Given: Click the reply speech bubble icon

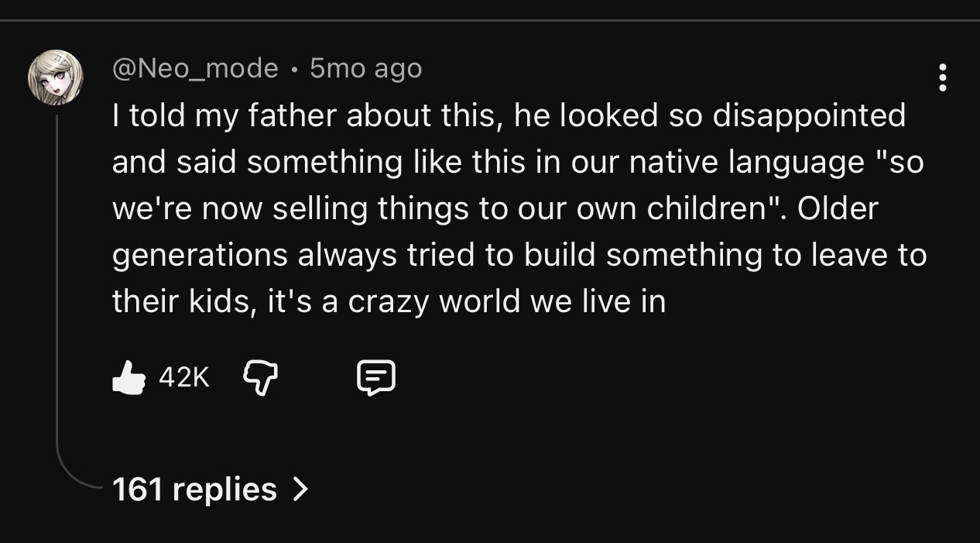Looking at the screenshot, I should [376, 378].
